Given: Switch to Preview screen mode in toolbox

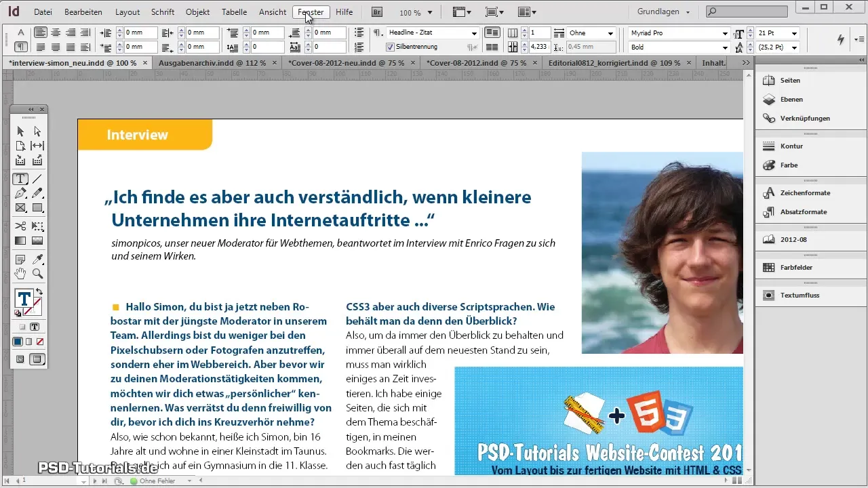Looking at the screenshot, I should click(37, 359).
